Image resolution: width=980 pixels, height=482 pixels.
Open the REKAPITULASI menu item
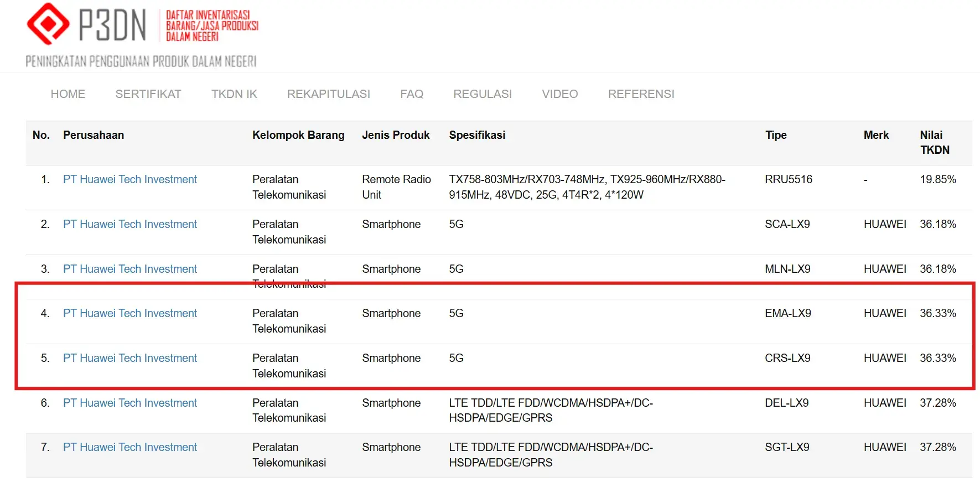pyautogui.click(x=329, y=94)
